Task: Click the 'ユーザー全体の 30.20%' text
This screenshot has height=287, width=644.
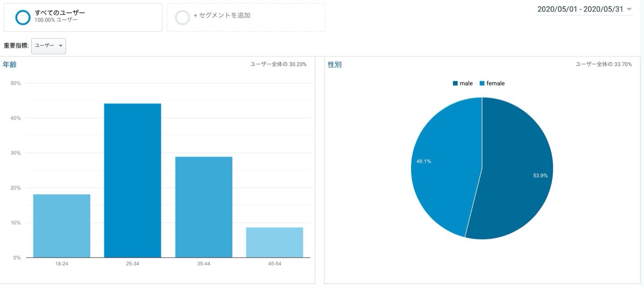Action: [279, 64]
